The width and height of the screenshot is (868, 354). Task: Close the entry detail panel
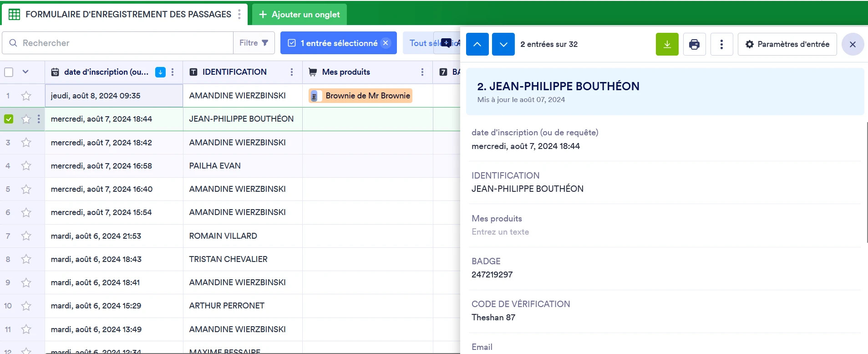click(853, 44)
